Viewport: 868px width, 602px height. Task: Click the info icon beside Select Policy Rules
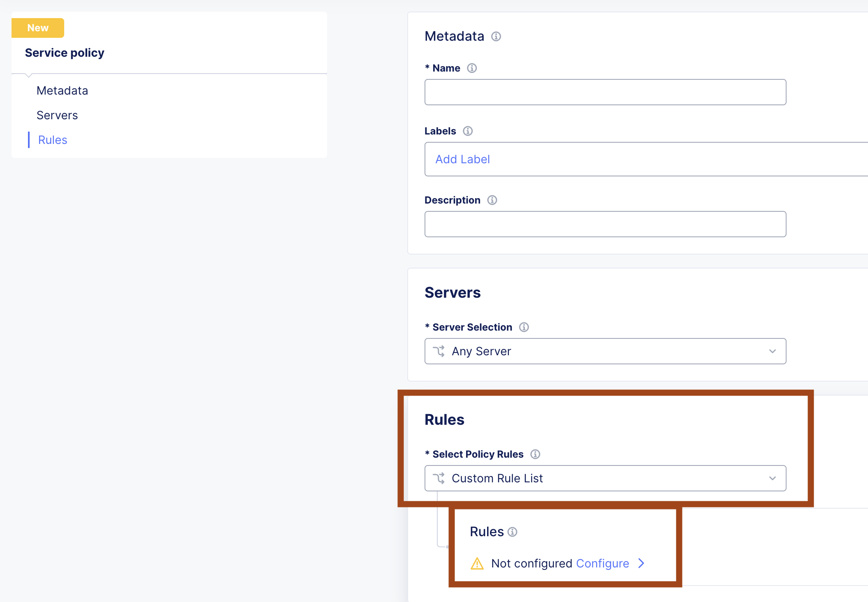click(535, 454)
